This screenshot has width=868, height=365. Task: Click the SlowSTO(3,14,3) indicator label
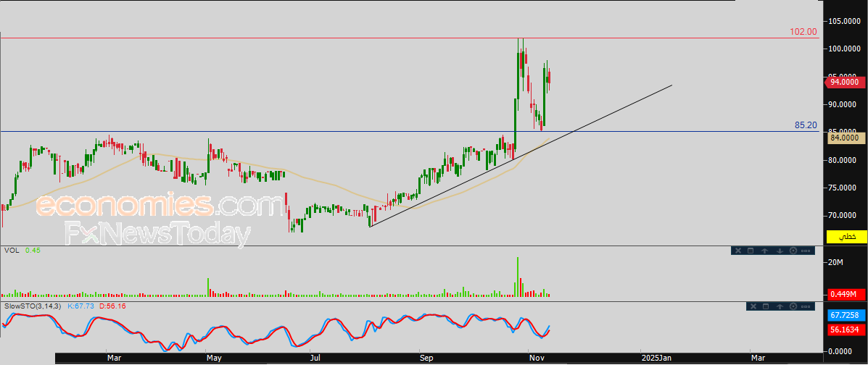point(34,306)
